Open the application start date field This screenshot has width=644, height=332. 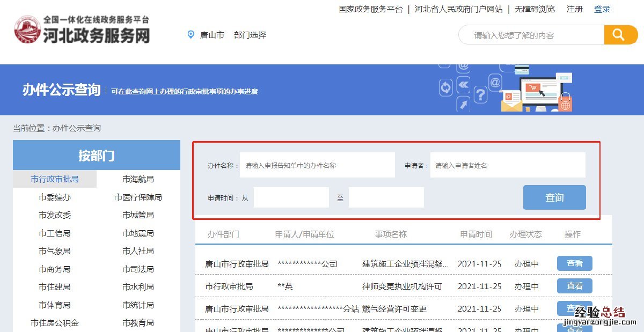[291, 197]
